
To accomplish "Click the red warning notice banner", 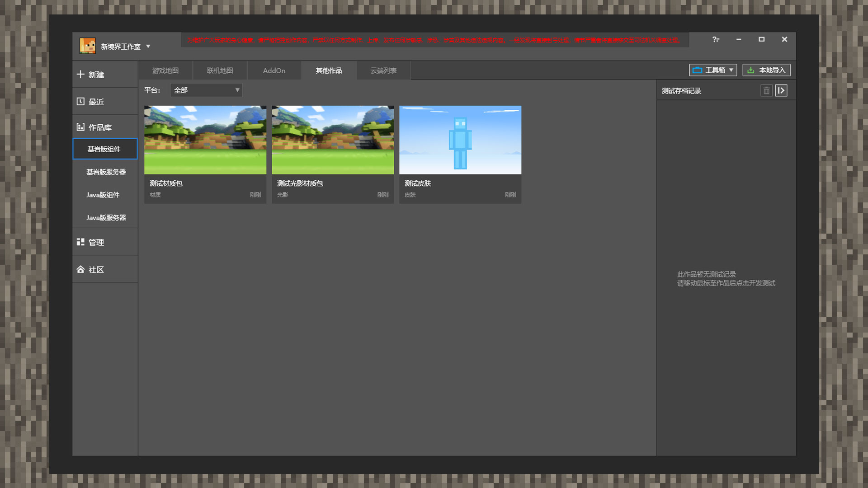I will [x=435, y=40].
